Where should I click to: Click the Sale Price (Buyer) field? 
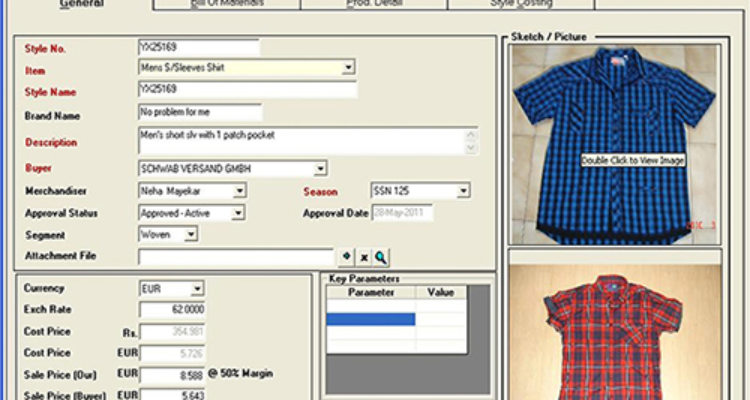click(x=173, y=395)
